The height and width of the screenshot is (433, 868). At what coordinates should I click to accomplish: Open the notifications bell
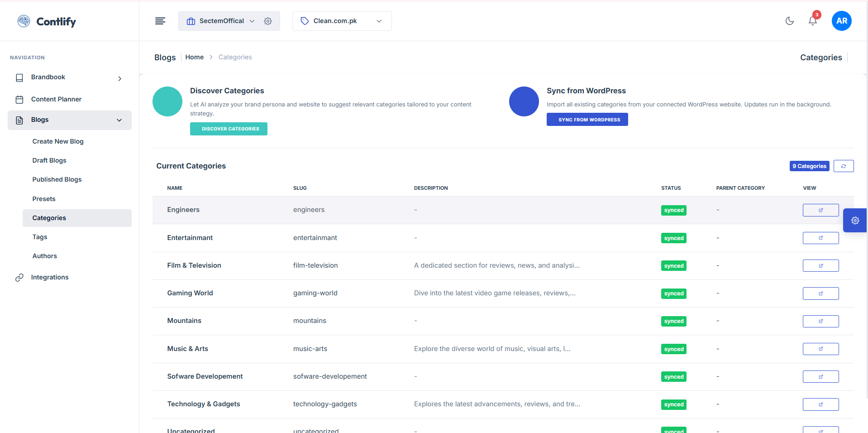pyautogui.click(x=812, y=21)
